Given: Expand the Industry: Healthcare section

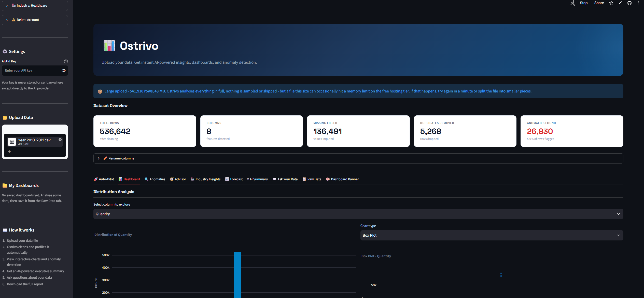Looking at the screenshot, I should tap(35, 6).
